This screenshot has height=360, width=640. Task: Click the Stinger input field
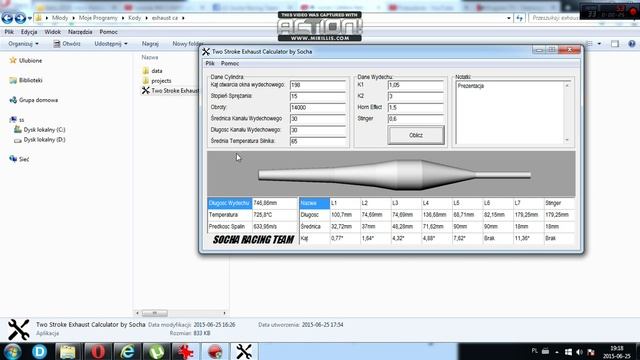416,119
